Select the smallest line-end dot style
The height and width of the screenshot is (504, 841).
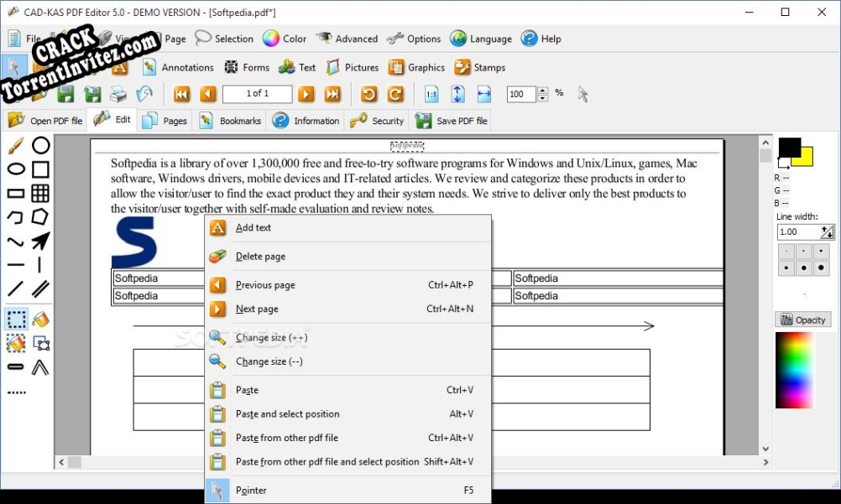point(786,252)
